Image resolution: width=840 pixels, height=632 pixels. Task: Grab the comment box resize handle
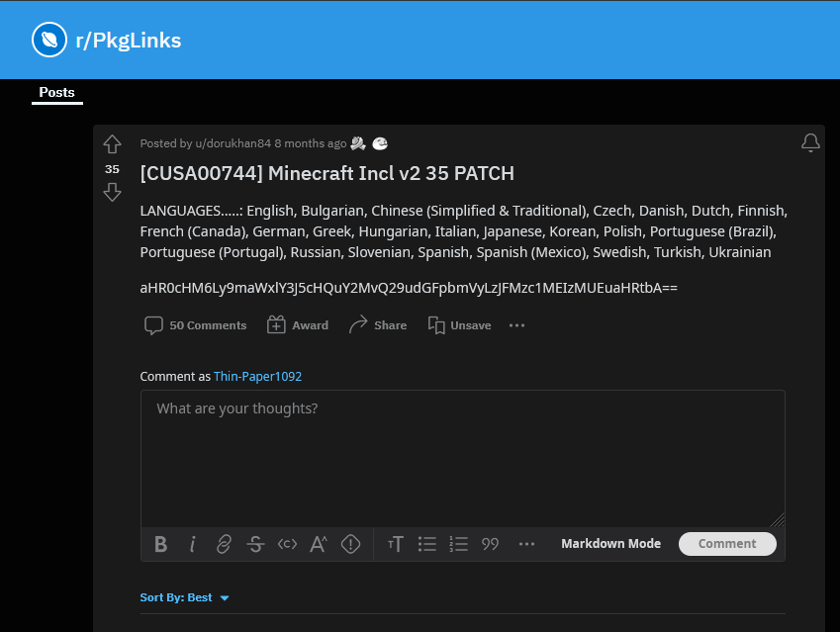[x=778, y=520]
